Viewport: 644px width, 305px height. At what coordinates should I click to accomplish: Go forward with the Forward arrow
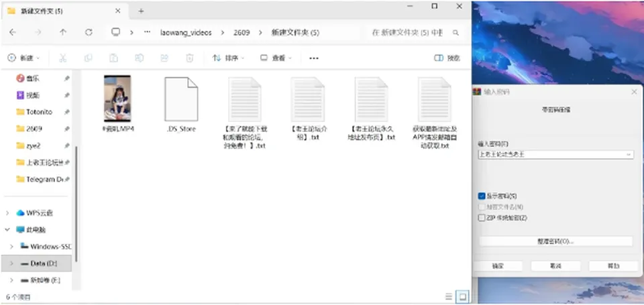coord(38,32)
